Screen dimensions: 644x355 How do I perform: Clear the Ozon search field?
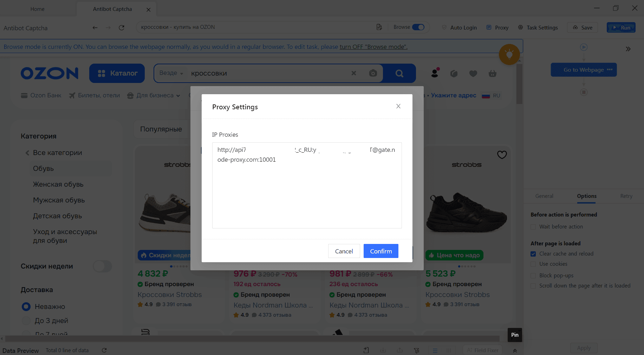354,73
